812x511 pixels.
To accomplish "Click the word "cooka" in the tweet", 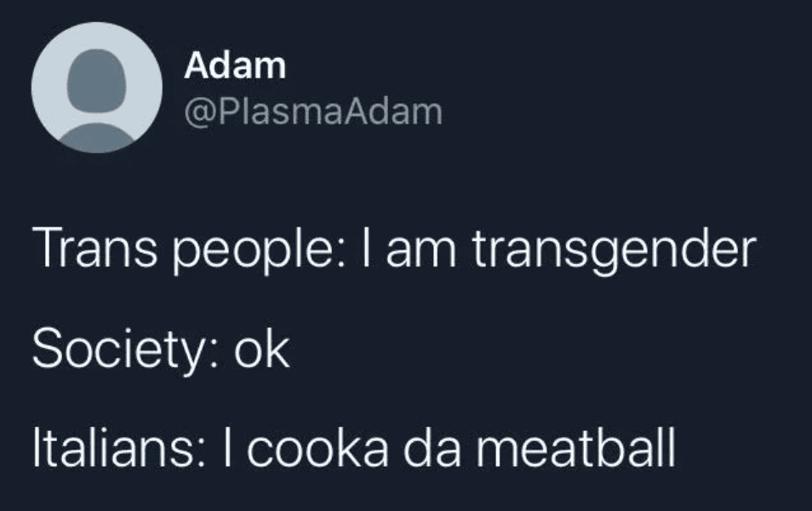I will 318,449.
